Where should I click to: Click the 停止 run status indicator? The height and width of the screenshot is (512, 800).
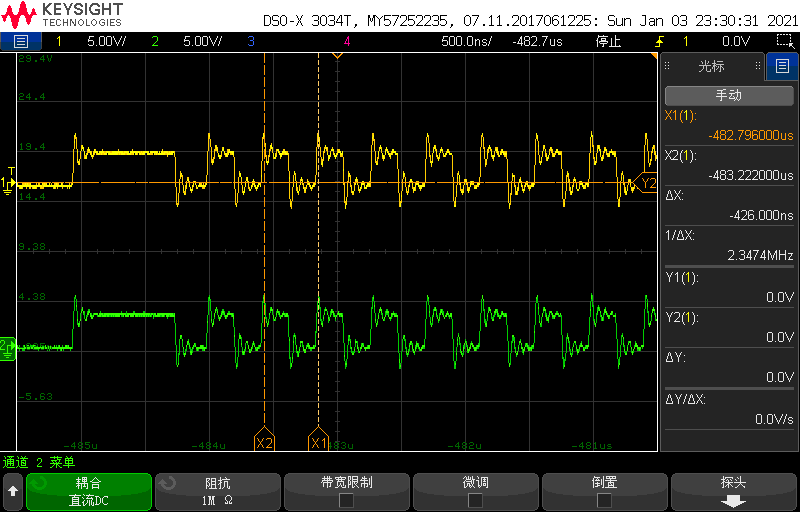pos(608,41)
